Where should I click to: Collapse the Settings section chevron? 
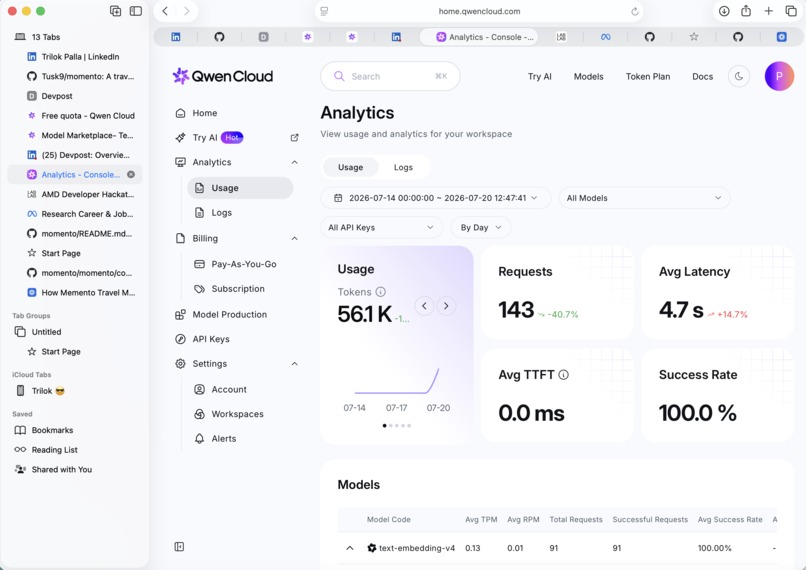[295, 364]
